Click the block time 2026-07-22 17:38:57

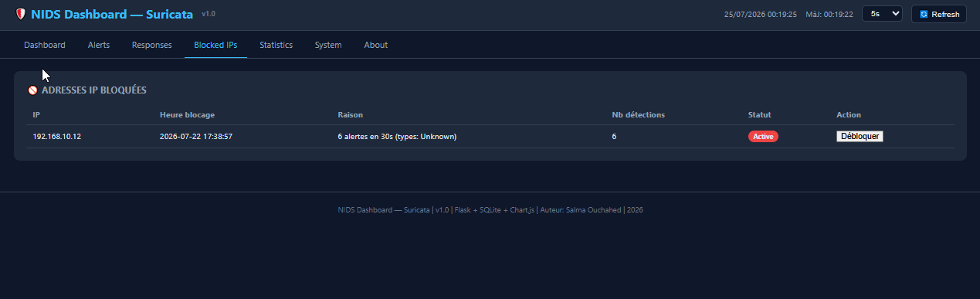(196, 137)
